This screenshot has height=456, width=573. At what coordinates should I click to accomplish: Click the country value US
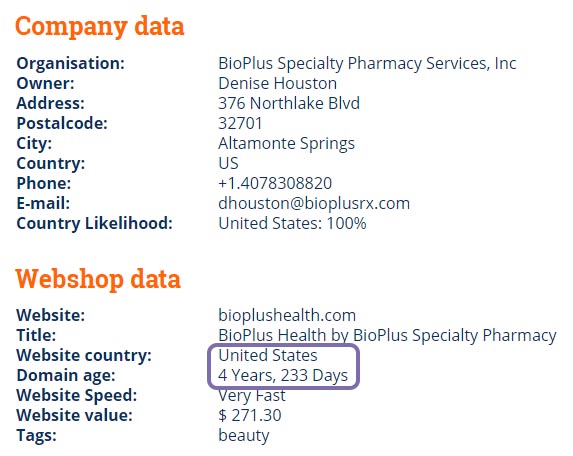(x=228, y=163)
